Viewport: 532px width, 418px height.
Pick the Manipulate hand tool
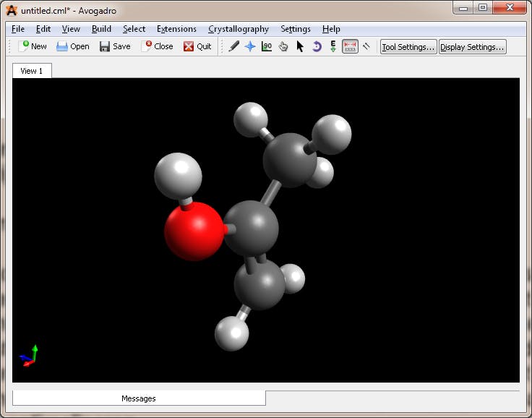click(283, 46)
